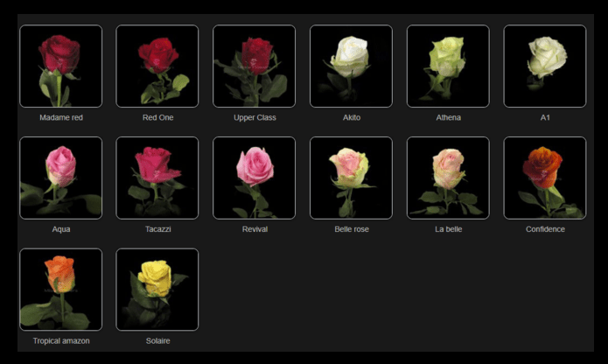
Task: Click the 'Solaire' name label
Action: [x=157, y=340]
